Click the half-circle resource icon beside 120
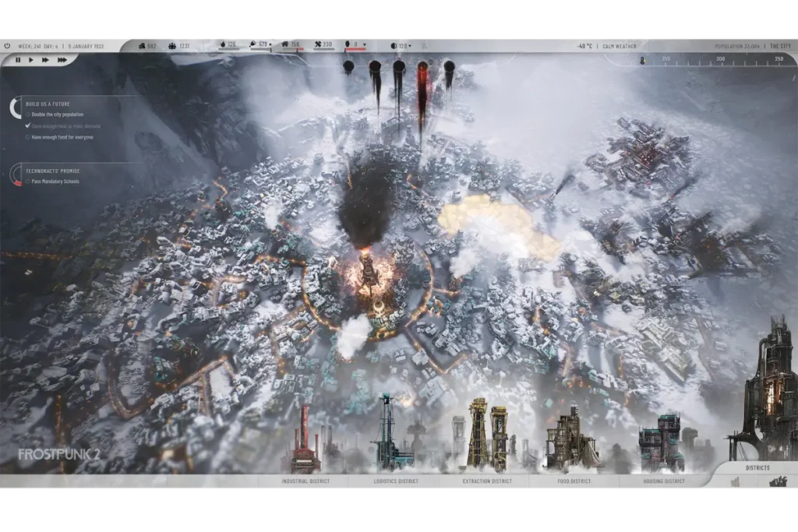798x532 pixels. [394, 46]
